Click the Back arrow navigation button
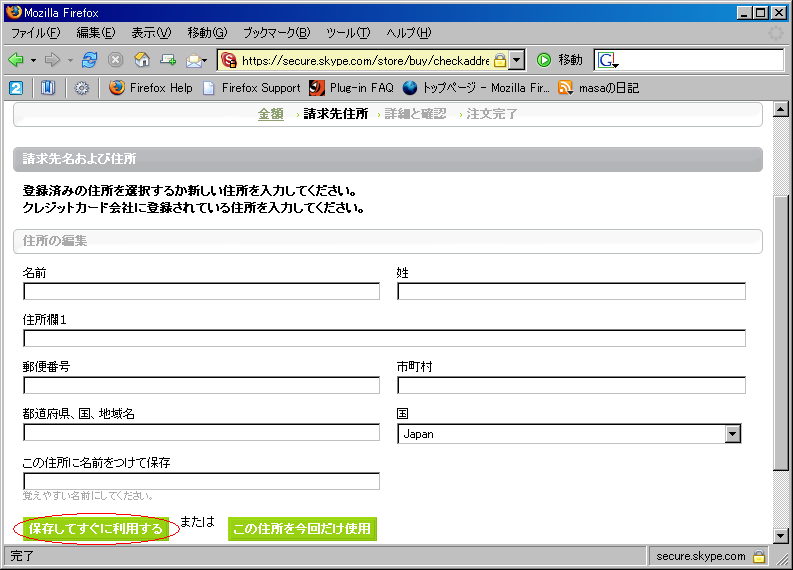Screen dimensions: 793x570 [16, 60]
